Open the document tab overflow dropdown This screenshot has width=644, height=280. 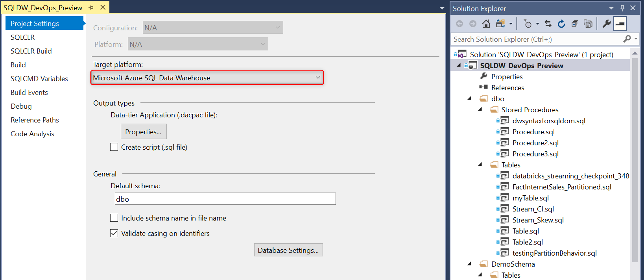442,8
